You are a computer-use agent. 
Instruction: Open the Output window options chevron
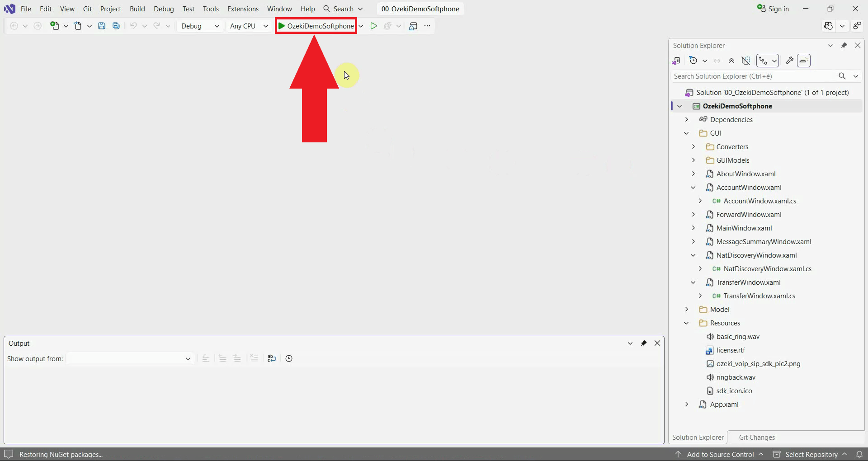(630, 343)
